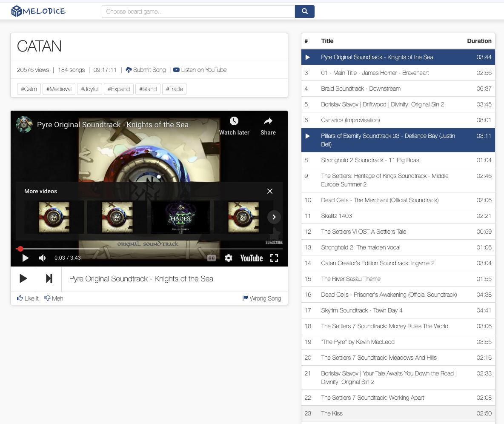Click the search magnifier button

click(x=305, y=11)
